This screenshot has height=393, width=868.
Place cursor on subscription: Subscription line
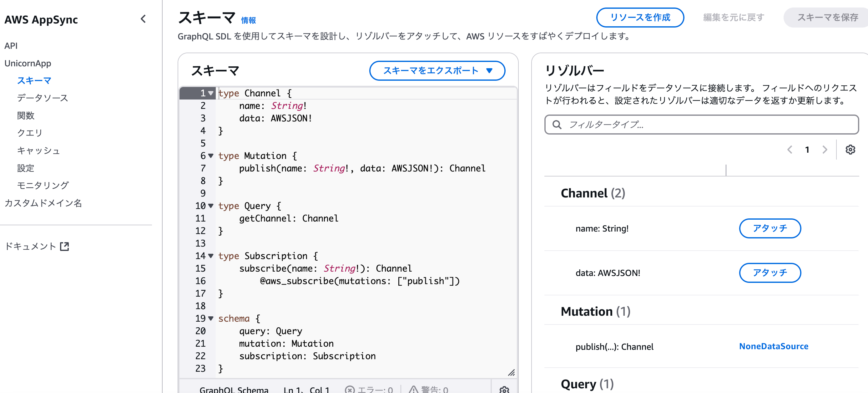pyautogui.click(x=307, y=356)
